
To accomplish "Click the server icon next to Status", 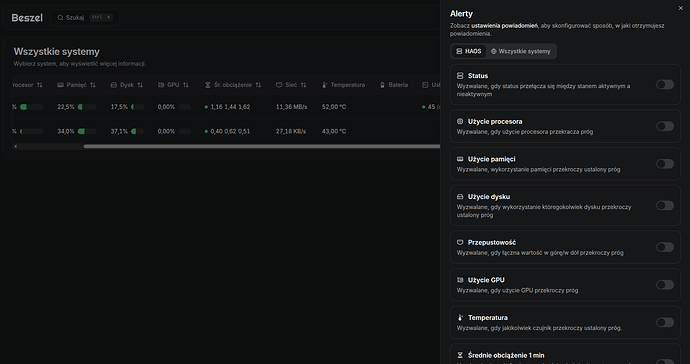I will [460, 76].
